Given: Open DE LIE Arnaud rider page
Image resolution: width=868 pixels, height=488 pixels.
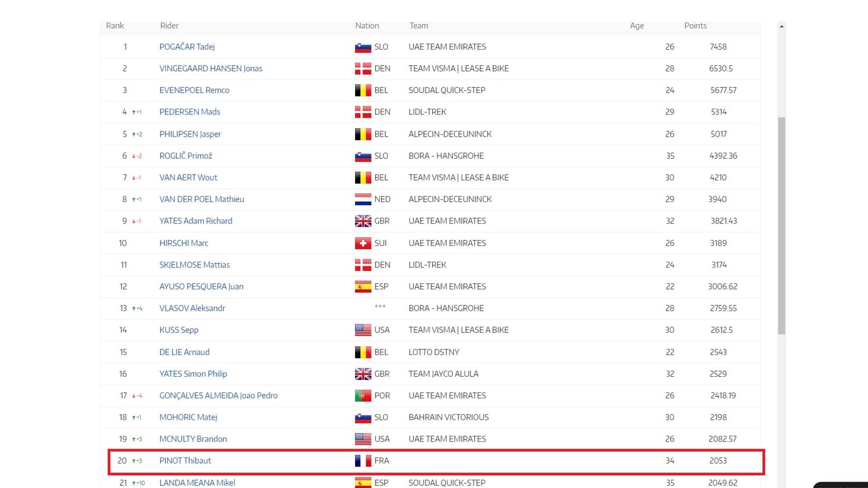Looking at the screenshot, I should point(184,352).
